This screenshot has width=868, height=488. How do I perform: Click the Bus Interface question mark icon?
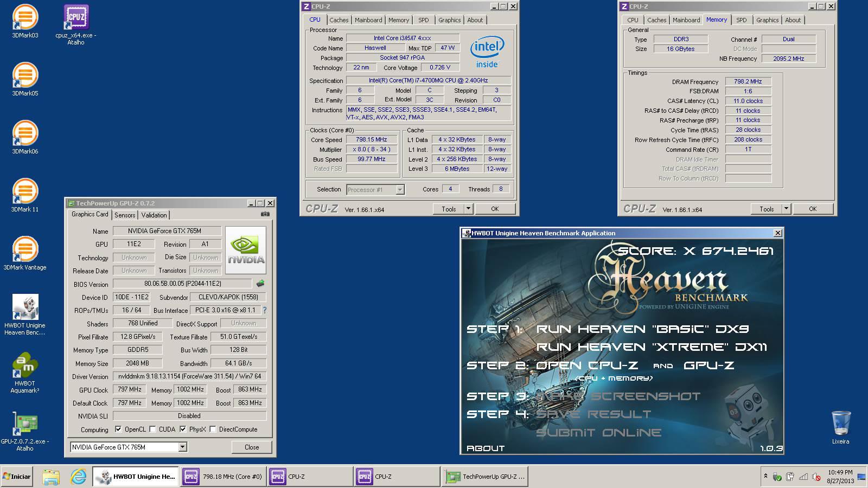[265, 310]
